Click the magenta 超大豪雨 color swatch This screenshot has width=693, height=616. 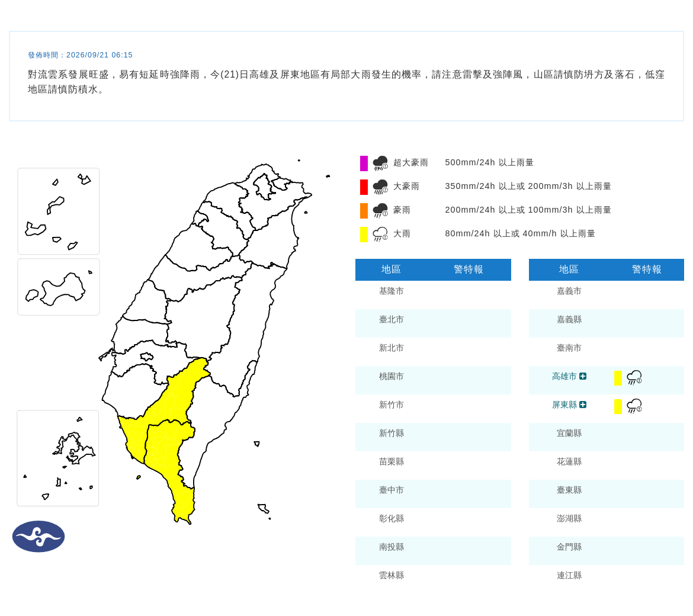pyautogui.click(x=364, y=163)
